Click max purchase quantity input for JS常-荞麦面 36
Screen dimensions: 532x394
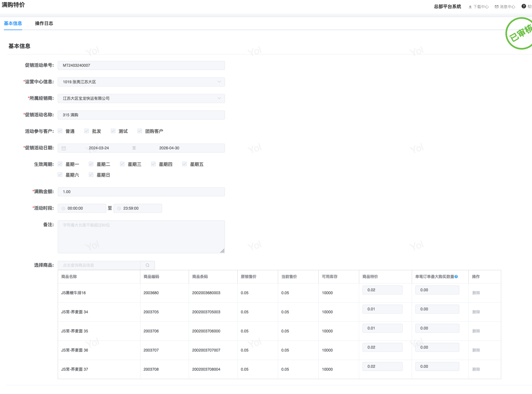pos(437,347)
